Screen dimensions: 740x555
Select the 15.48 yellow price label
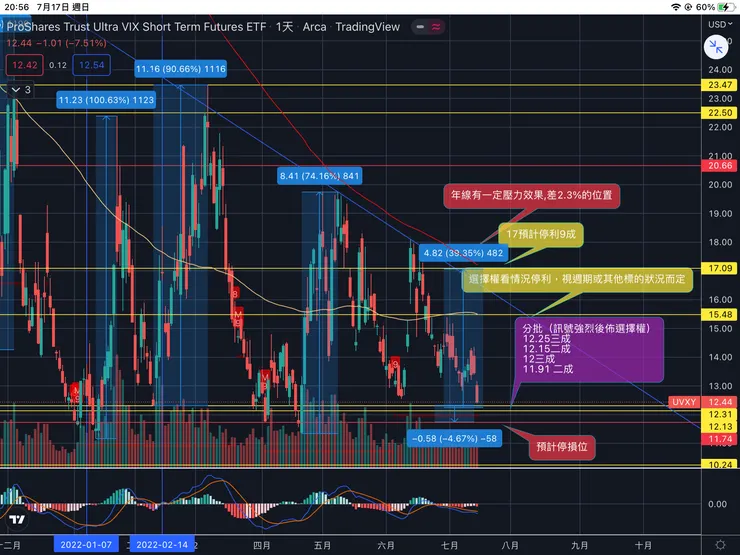pos(720,314)
